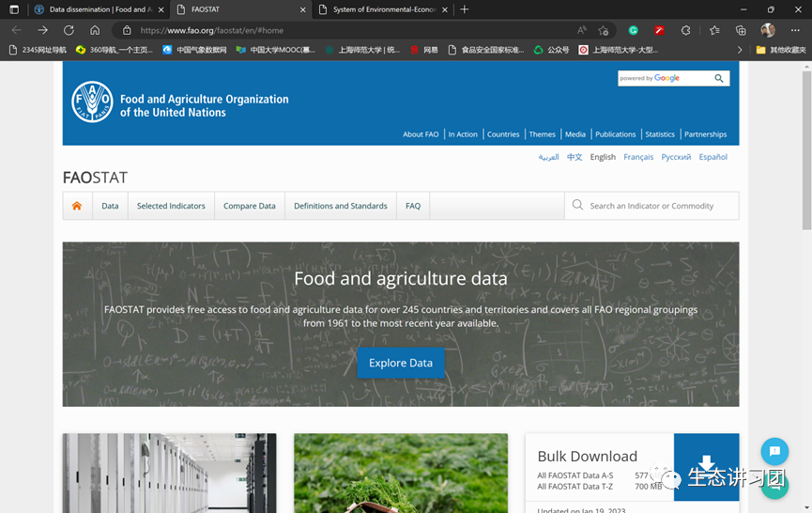Click the Google search magnifier icon
This screenshot has width=812, height=513.
[x=719, y=78]
